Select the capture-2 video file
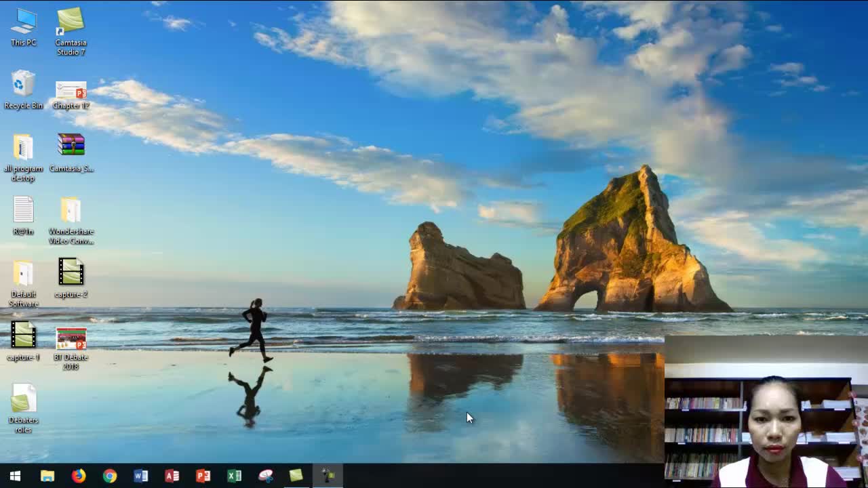Screen dimensions: 868x488 71,279
